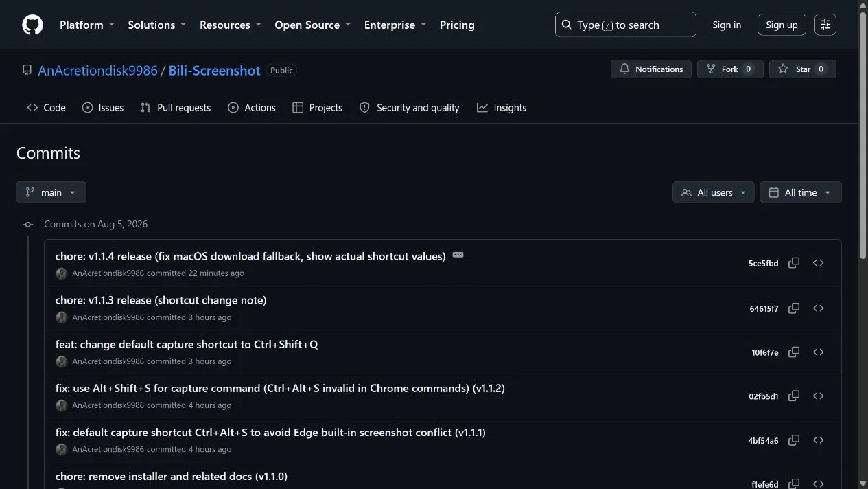Screen dimensions: 868x489
Task: Switch to the Code tab
Action: (x=47, y=108)
